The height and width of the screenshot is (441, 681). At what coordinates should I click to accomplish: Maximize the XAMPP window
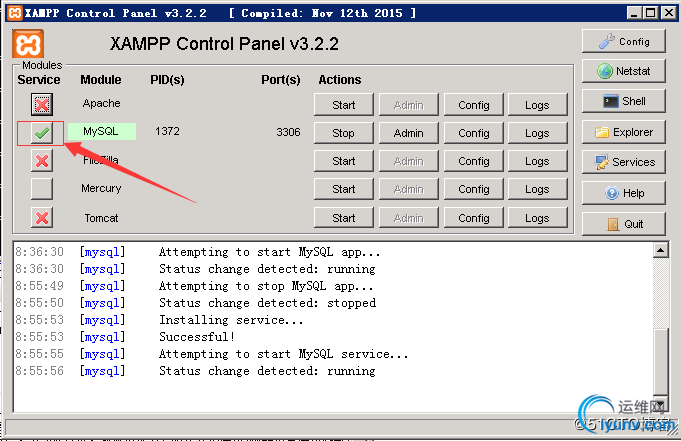click(x=651, y=13)
